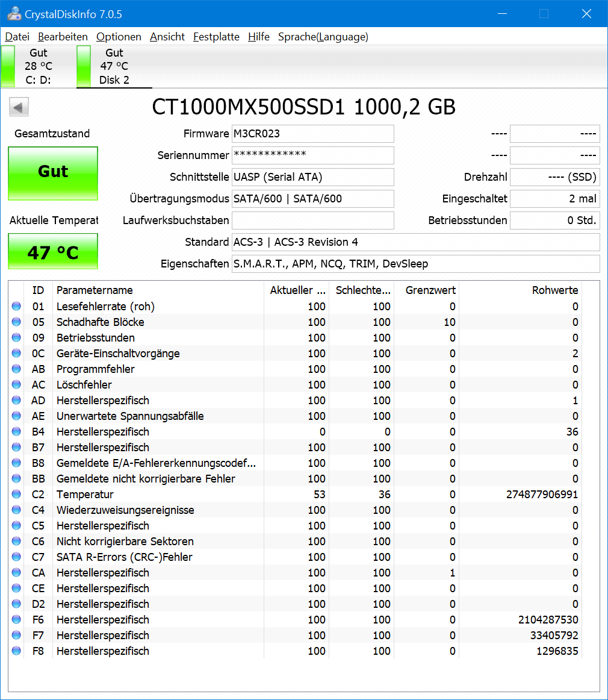
Task: Open the Hilfe menu
Action: click(x=259, y=37)
